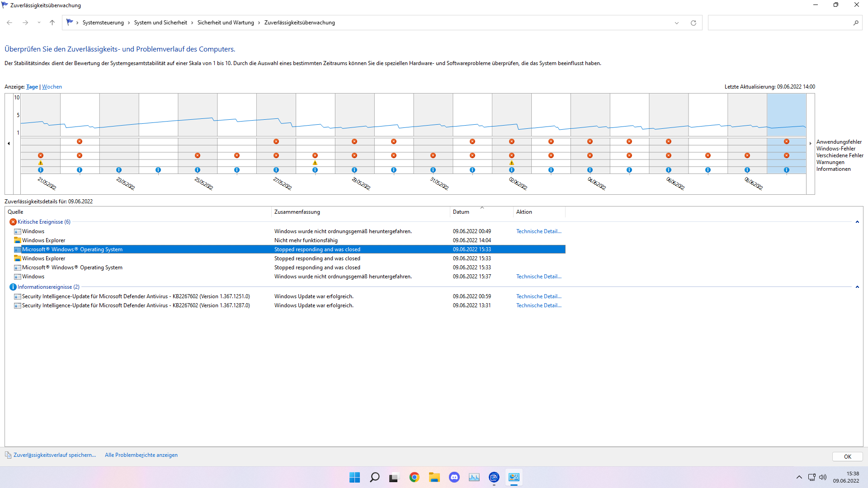Click the refresh icon in address bar

pos(693,23)
